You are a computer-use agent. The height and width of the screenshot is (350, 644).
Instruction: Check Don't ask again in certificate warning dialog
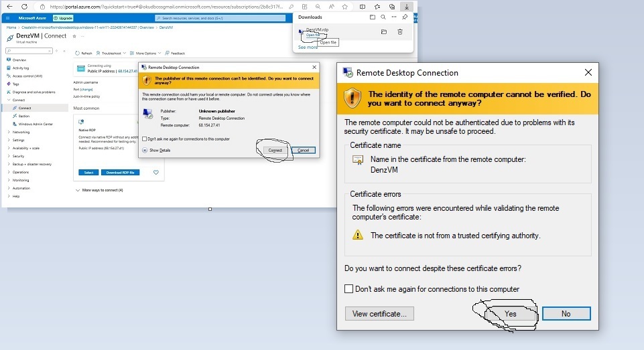(348, 289)
